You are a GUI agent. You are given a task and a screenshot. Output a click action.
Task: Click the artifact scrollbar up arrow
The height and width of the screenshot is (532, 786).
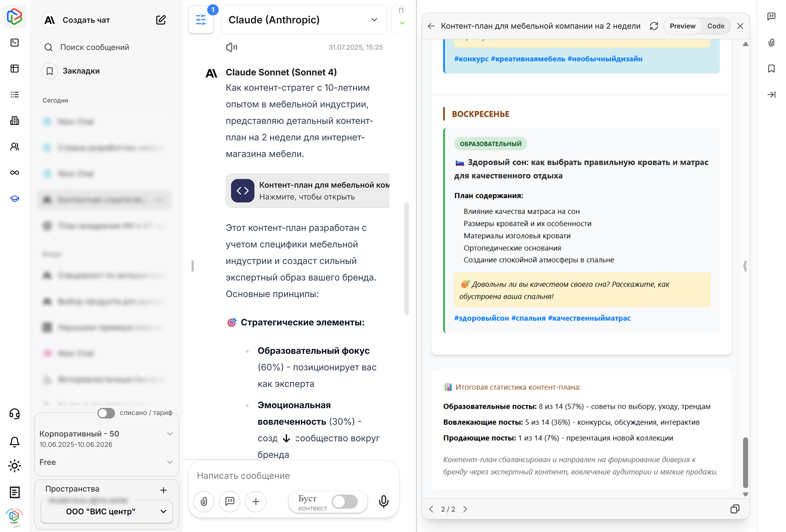[745, 44]
